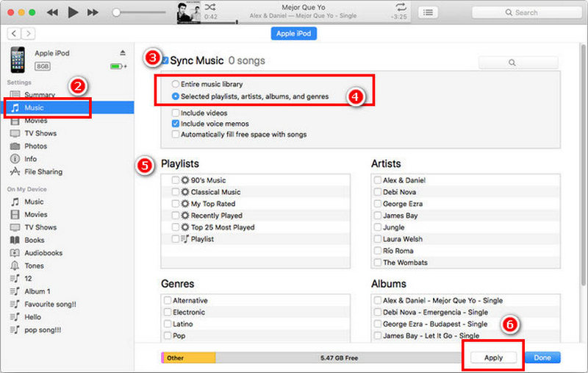
Task: Open Movies under On My Device
Action: (x=35, y=214)
